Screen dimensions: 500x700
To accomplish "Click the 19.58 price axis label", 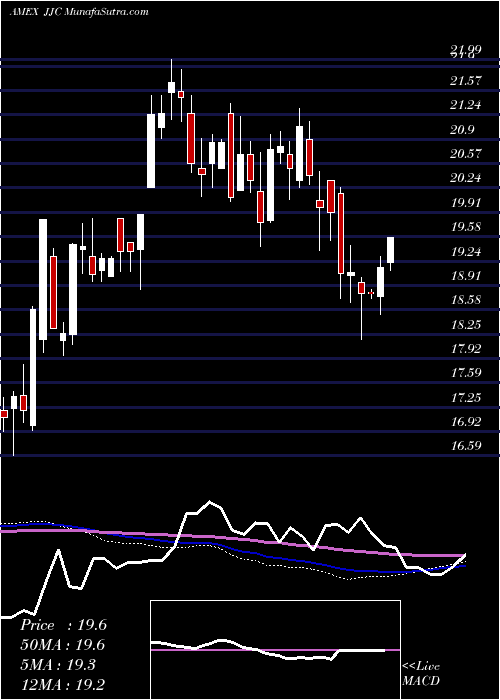I will click(467, 227).
